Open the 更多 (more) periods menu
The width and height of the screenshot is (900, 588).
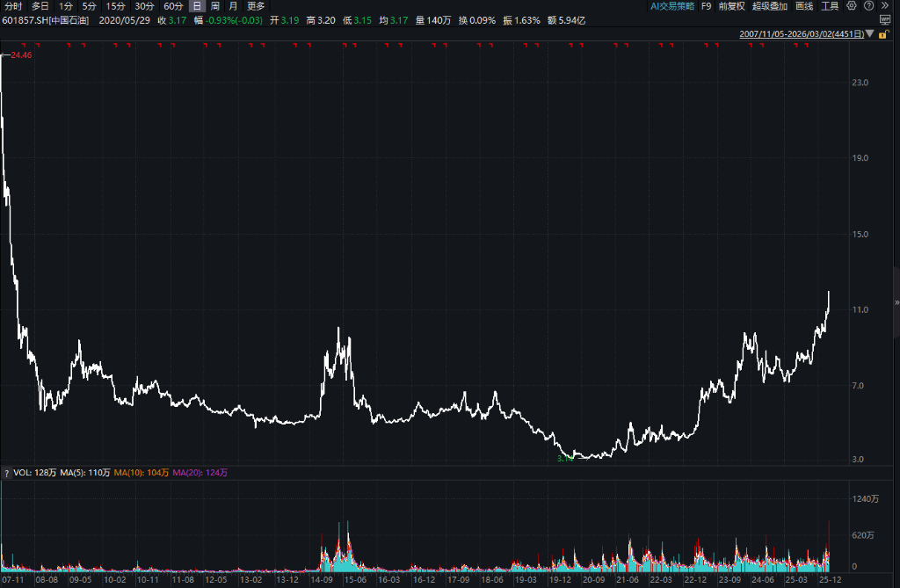point(256,5)
